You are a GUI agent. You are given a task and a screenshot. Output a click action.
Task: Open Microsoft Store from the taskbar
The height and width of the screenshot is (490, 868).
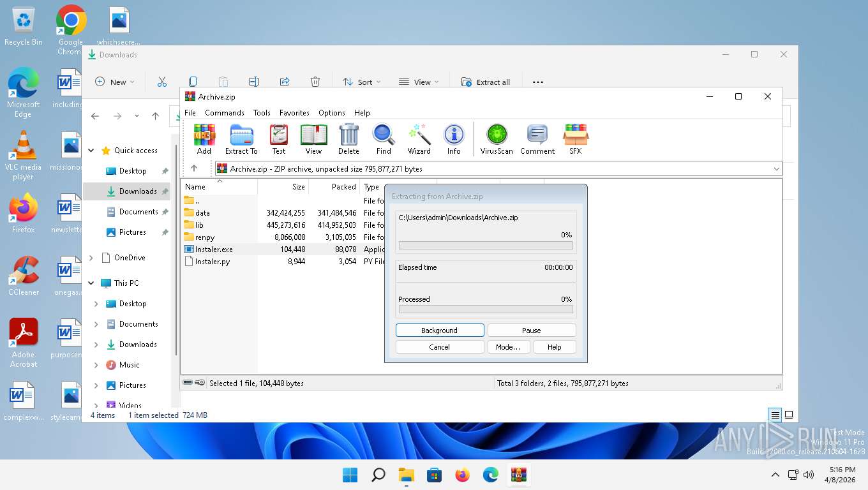pyautogui.click(x=435, y=475)
